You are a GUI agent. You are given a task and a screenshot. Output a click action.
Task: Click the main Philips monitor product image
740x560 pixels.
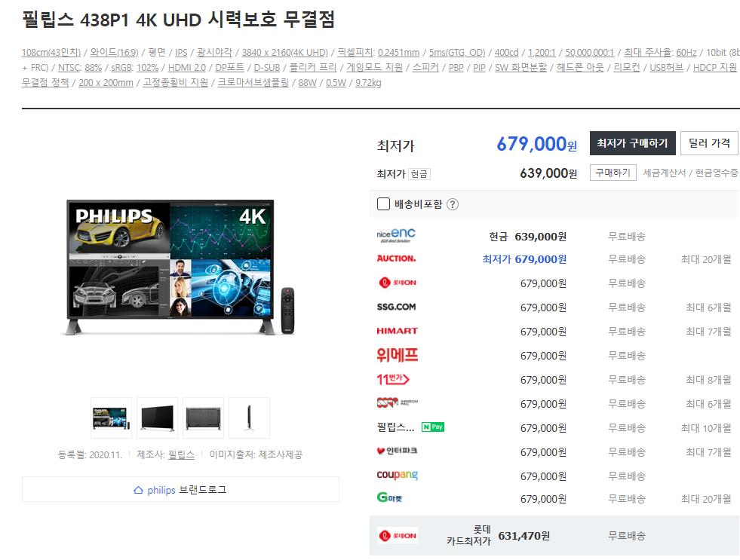coord(181,268)
